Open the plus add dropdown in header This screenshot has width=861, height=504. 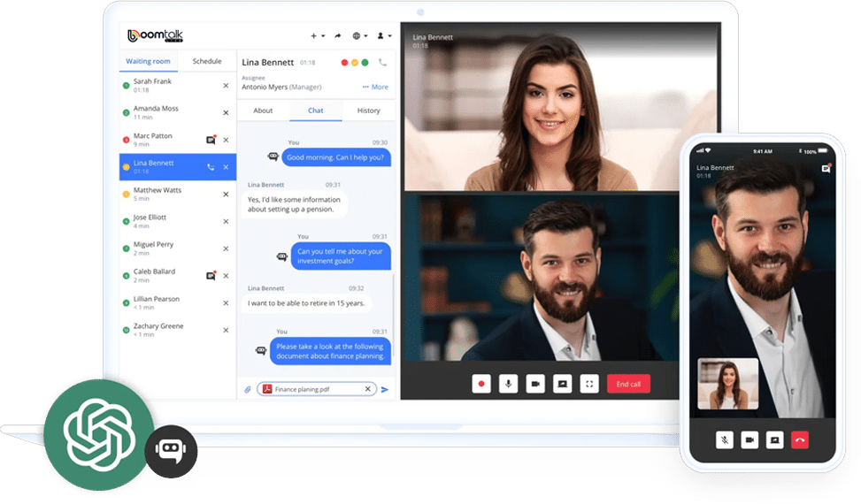(x=316, y=36)
